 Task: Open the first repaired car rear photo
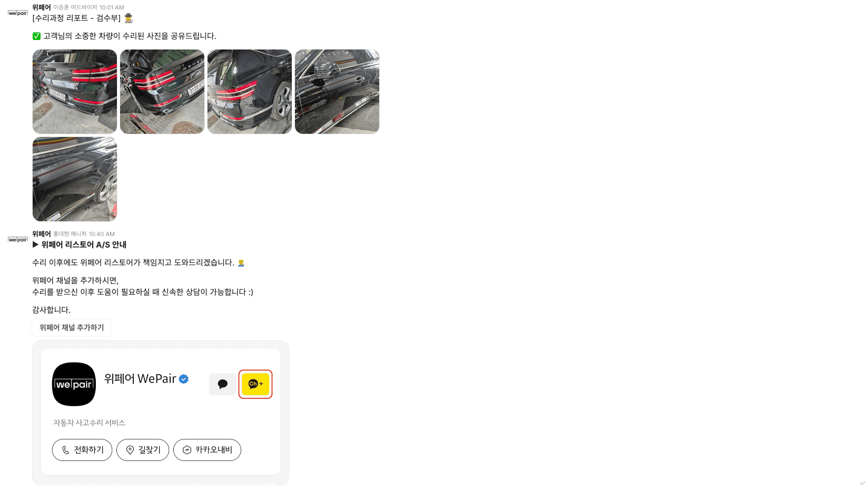click(x=75, y=92)
